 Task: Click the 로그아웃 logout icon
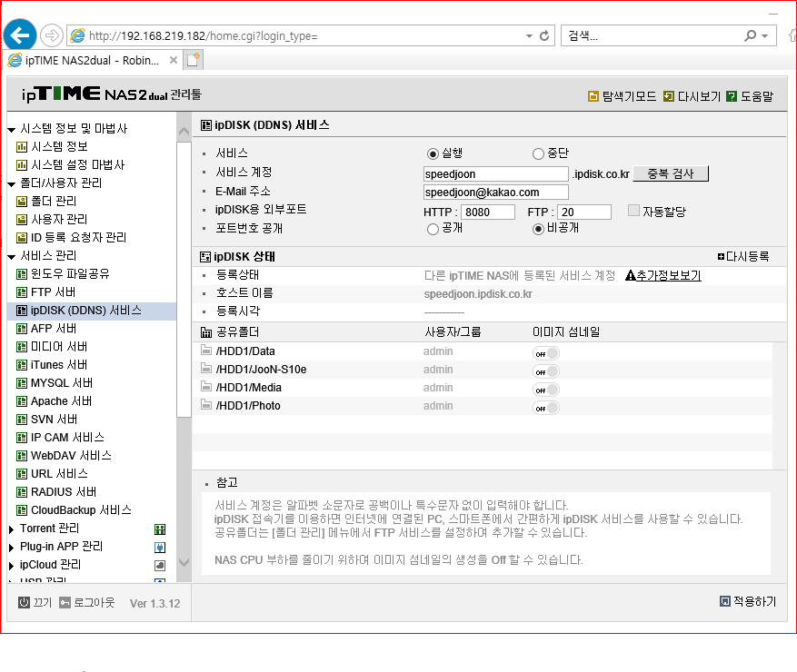[x=65, y=602]
